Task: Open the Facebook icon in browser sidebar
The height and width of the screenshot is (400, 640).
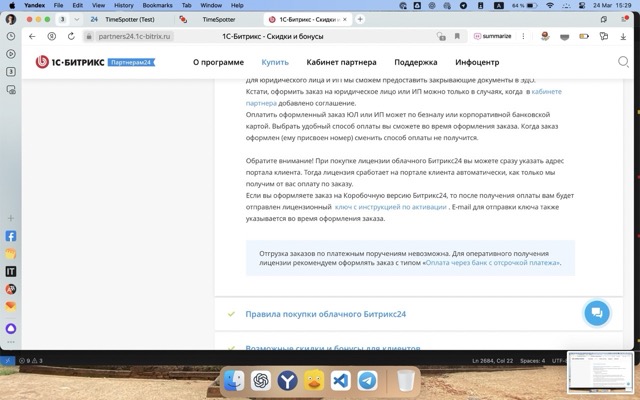Action: (x=11, y=237)
